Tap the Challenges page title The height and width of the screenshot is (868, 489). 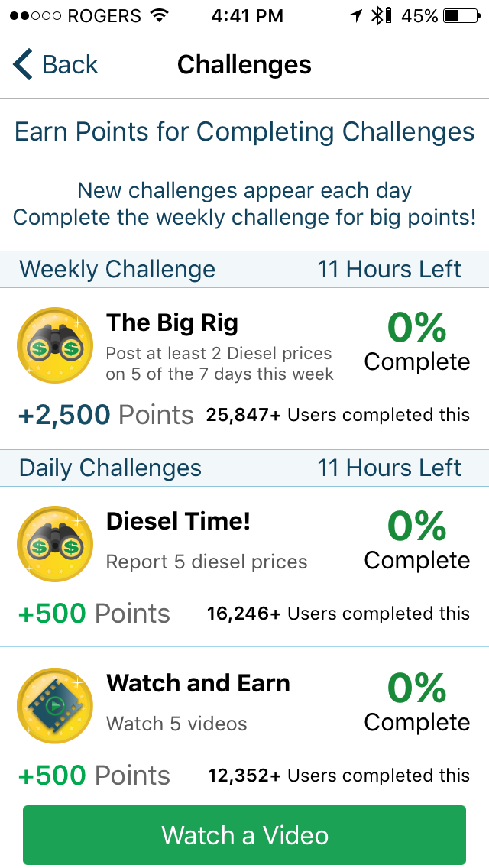pos(244,65)
